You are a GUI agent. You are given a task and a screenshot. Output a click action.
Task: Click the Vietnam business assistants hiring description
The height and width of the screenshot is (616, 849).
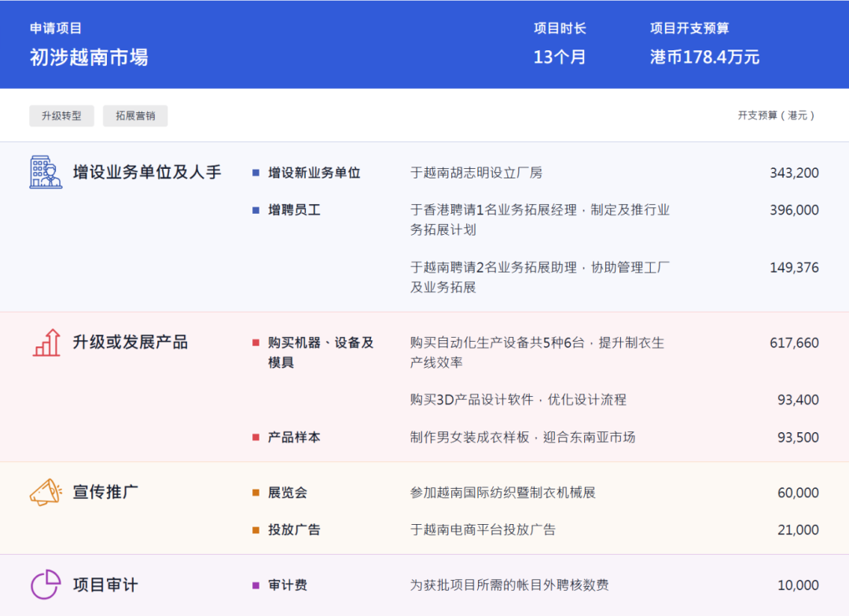point(540,277)
